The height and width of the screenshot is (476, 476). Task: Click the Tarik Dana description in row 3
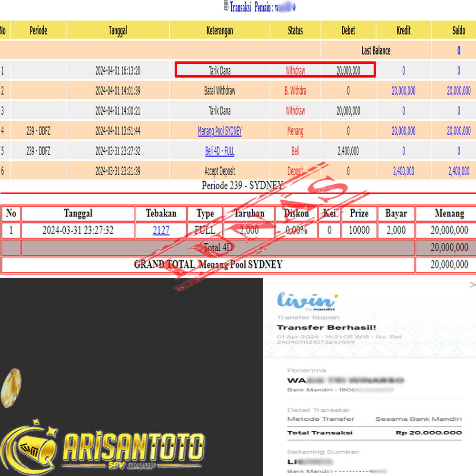click(x=219, y=111)
